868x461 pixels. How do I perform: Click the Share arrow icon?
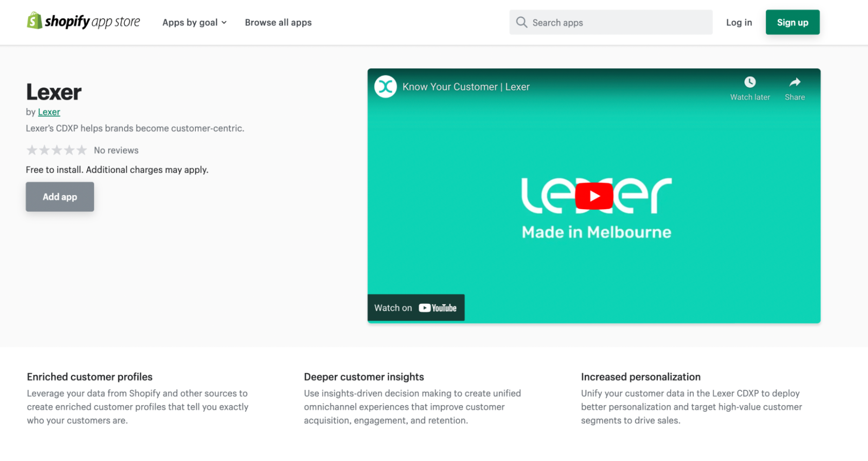(795, 82)
